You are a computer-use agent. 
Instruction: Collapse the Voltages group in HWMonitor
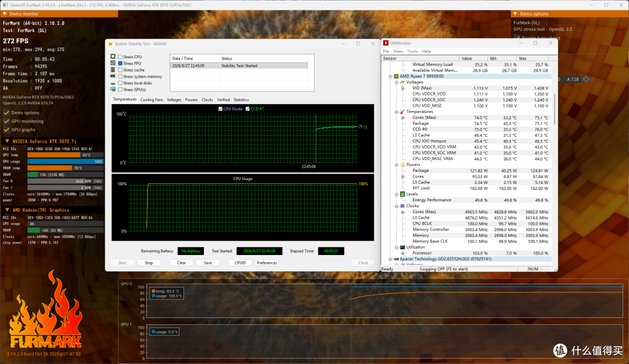pos(397,82)
